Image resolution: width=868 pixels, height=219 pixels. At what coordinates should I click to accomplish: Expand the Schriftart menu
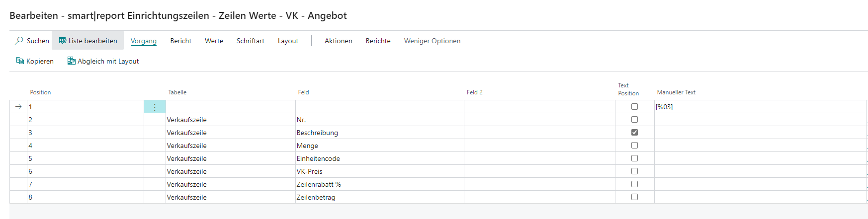[250, 41]
